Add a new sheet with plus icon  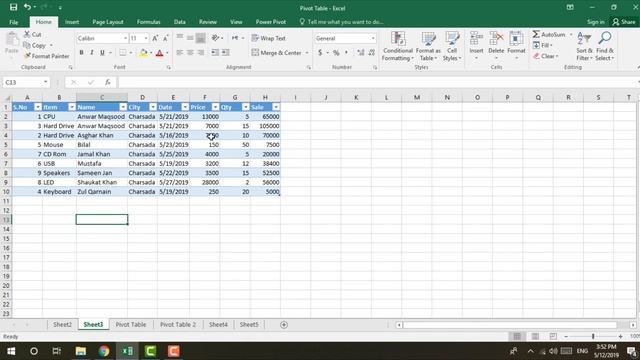point(284,325)
